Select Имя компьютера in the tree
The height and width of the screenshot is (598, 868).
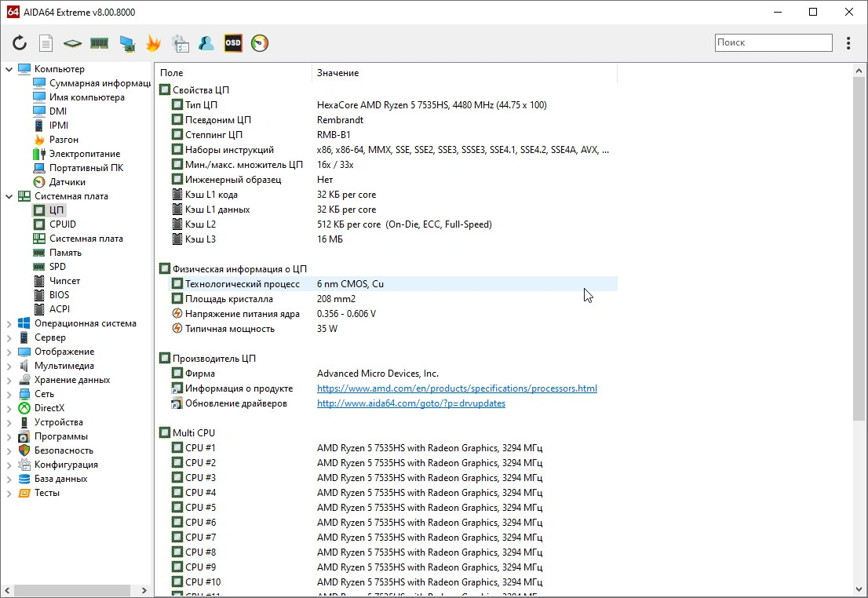tap(78, 97)
